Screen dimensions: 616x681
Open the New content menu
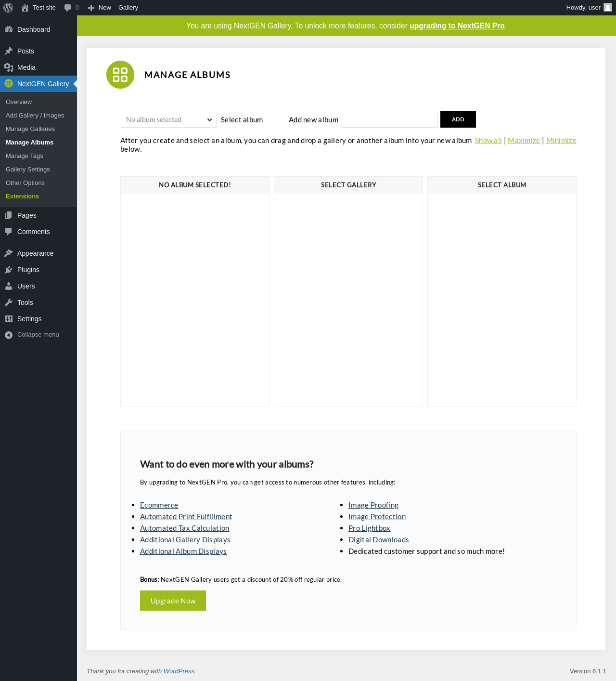click(x=100, y=8)
